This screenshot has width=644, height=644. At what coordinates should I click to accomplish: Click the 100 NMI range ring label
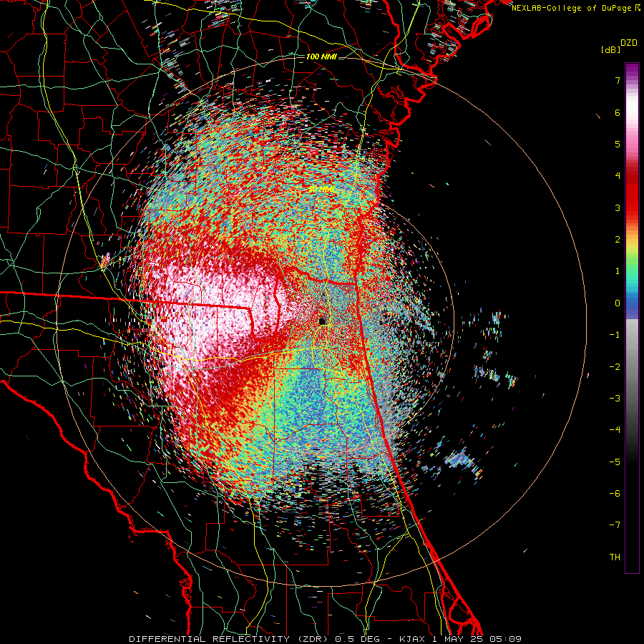pyautogui.click(x=321, y=57)
